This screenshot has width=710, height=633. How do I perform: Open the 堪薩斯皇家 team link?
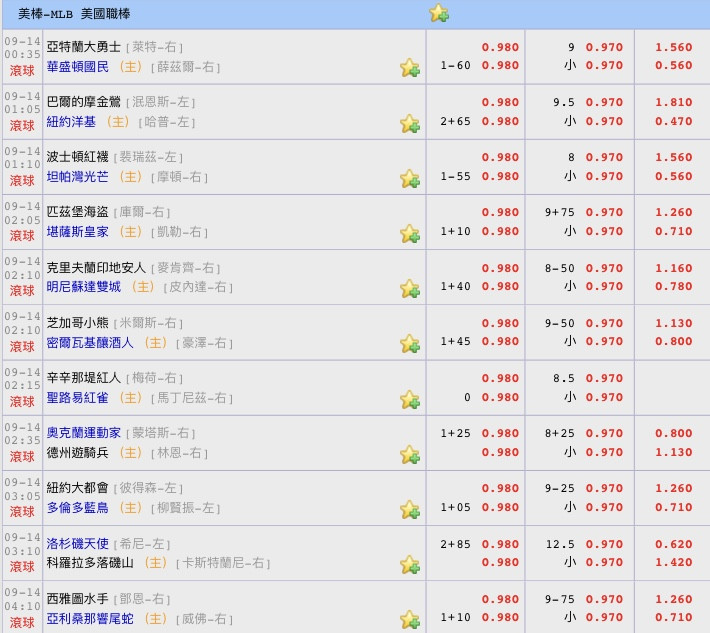(78, 232)
